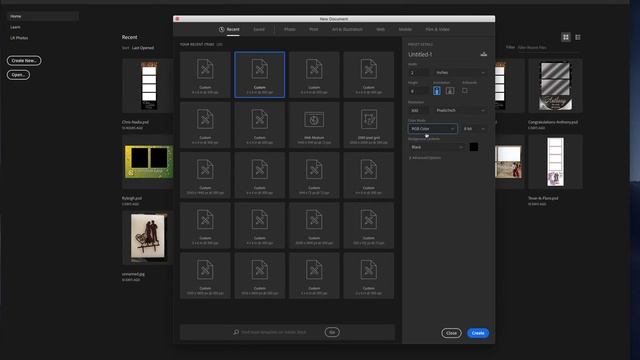Open Background Contents dropdown showing Black
This screenshot has width=640, height=360.
coord(437,147)
